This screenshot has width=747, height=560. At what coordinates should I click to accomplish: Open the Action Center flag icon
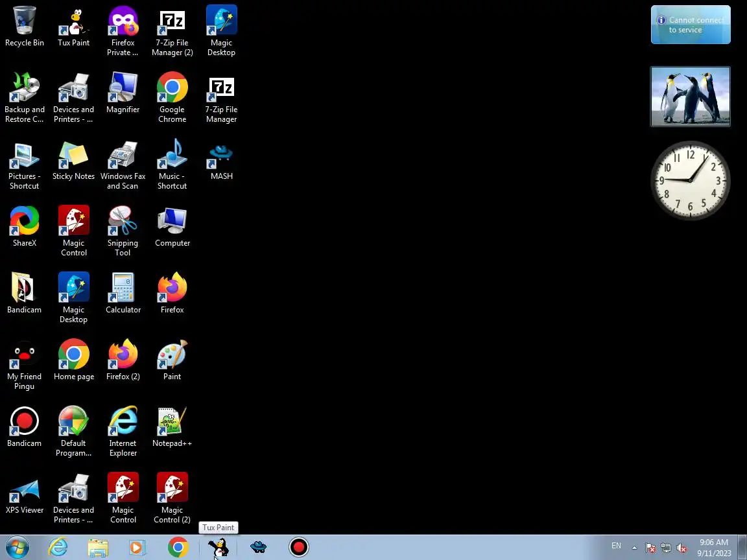pyautogui.click(x=650, y=548)
